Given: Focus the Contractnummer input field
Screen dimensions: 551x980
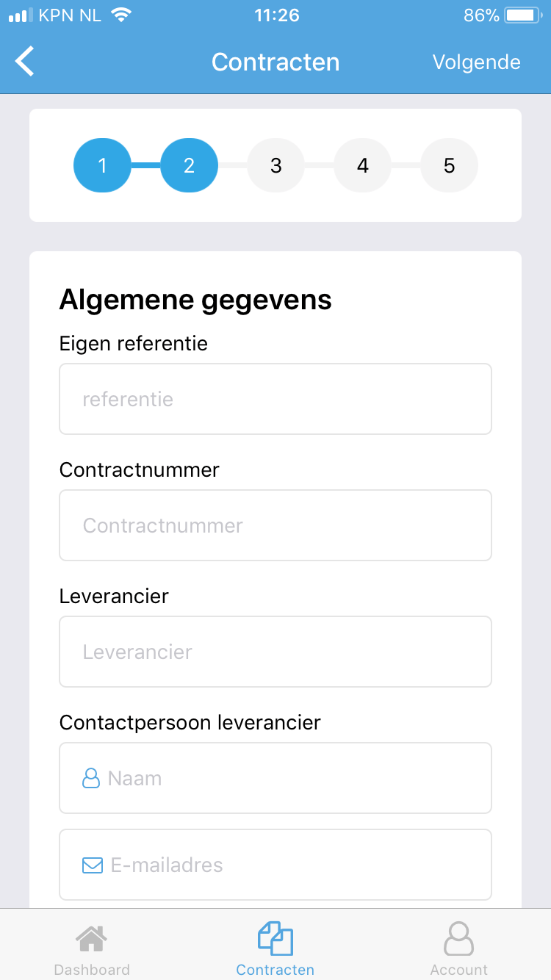Looking at the screenshot, I should click(x=275, y=525).
